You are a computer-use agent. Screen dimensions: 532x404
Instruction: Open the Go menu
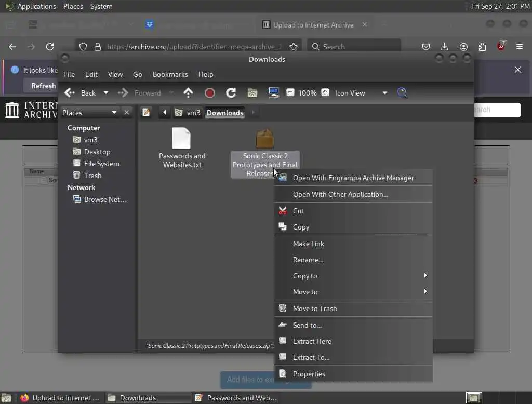coord(137,74)
